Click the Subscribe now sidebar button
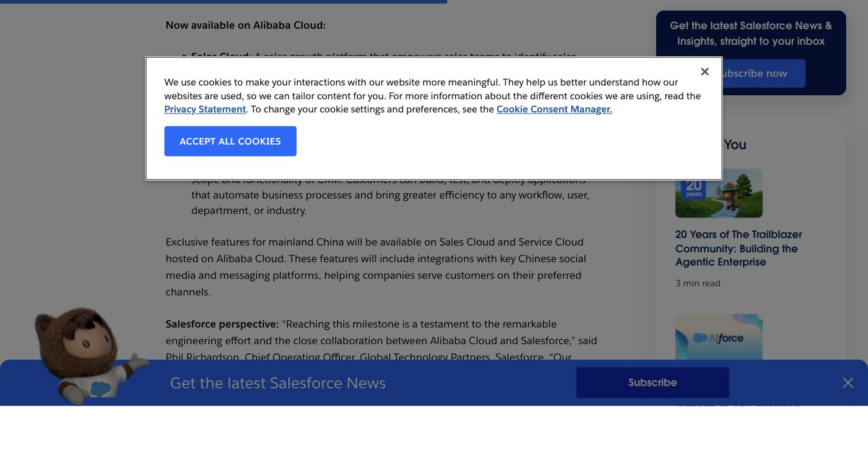Screen dimensions: 868x452 click(x=764, y=73)
